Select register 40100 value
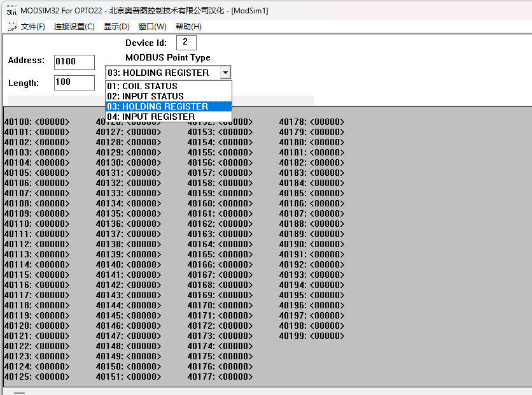Screen dimensions: 532x395 [52, 122]
